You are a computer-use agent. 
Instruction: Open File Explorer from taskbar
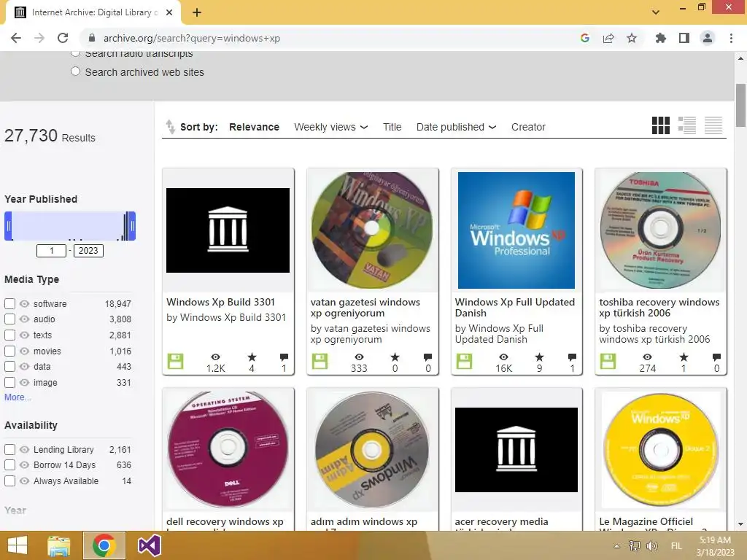pyautogui.click(x=58, y=545)
